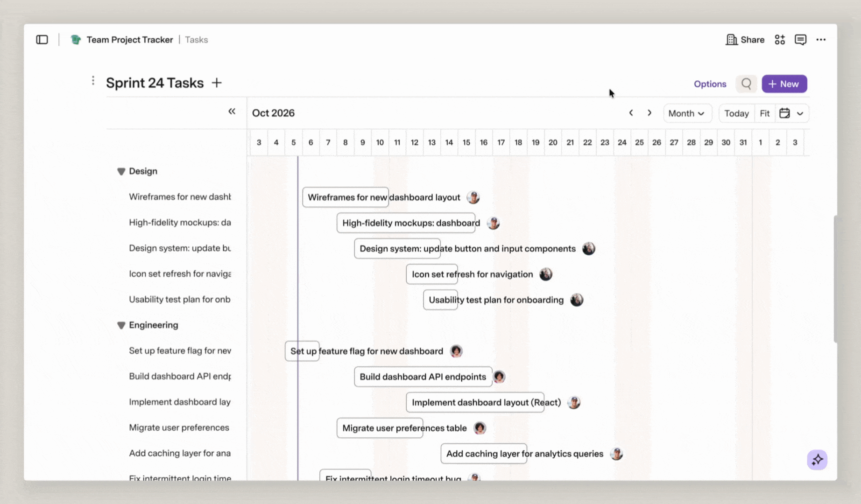This screenshot has width=861, height=504.
Task: Expand the chevron next to calendar icon
Action: (x=800, y=113)
